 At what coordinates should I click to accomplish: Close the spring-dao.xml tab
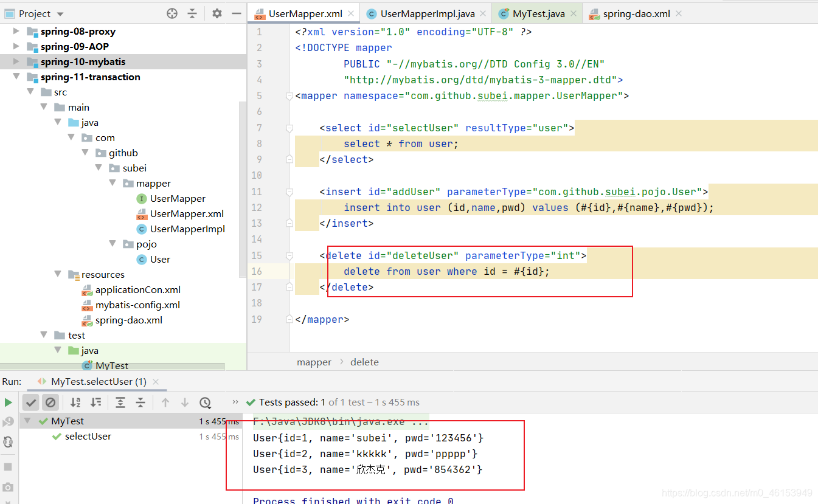click(679, 13)
